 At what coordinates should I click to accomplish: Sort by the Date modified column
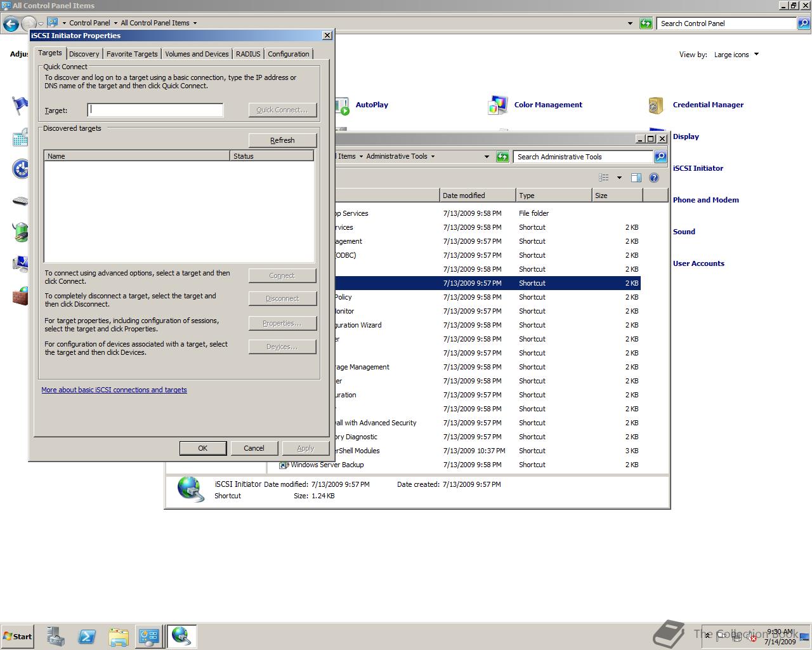[x=477, y=196]
